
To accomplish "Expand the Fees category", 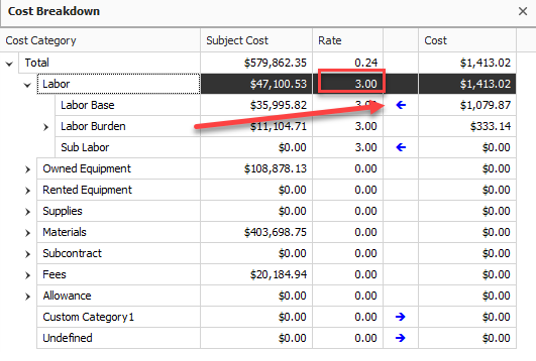I will click(x=27, y=275).
